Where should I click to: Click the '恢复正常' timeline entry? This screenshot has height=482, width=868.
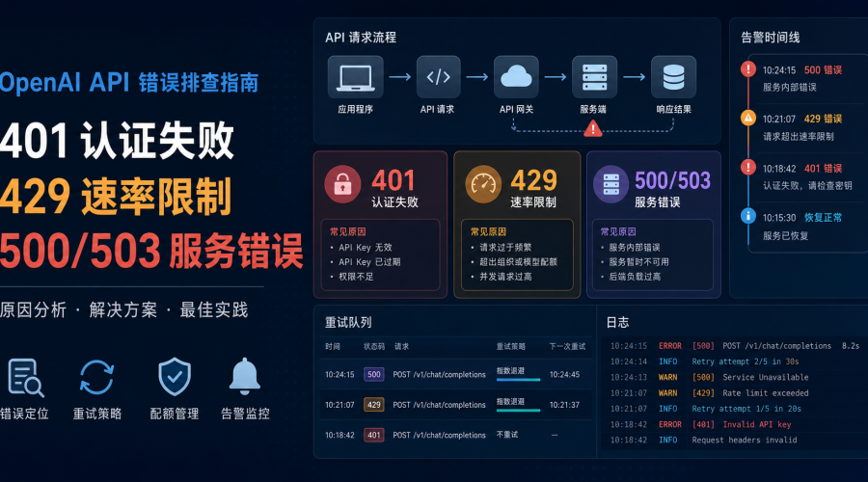pyautogui.click(x=823, y=218)
